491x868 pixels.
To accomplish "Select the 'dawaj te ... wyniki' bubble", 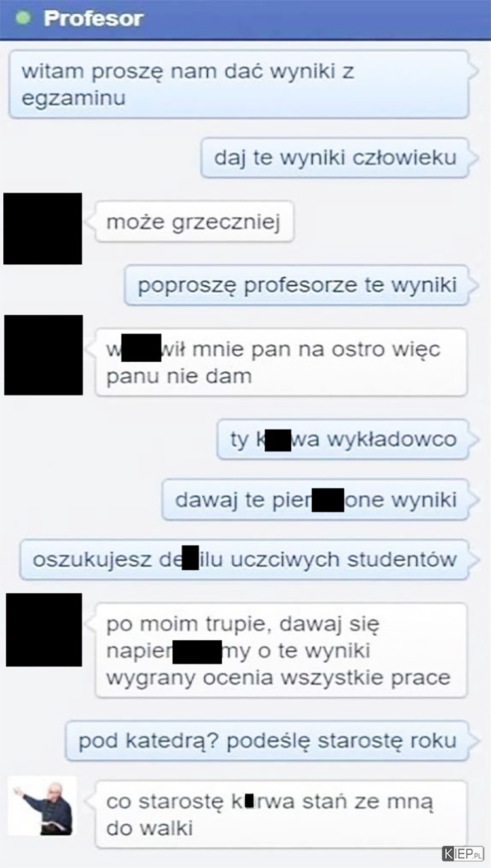I will [316, 500].
